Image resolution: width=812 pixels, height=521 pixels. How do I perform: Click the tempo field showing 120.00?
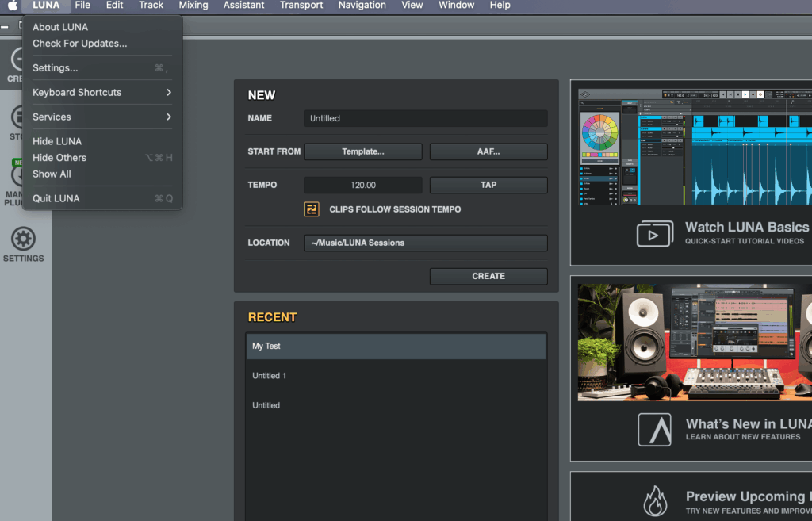point(362,185)
